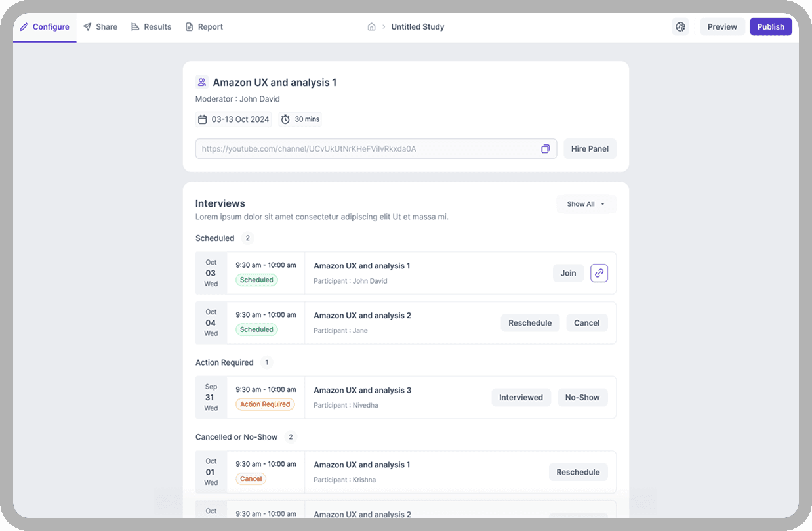Viewport: 812px width, 531px height.
Task: Open the Share tab
Action: coord(100,27)
